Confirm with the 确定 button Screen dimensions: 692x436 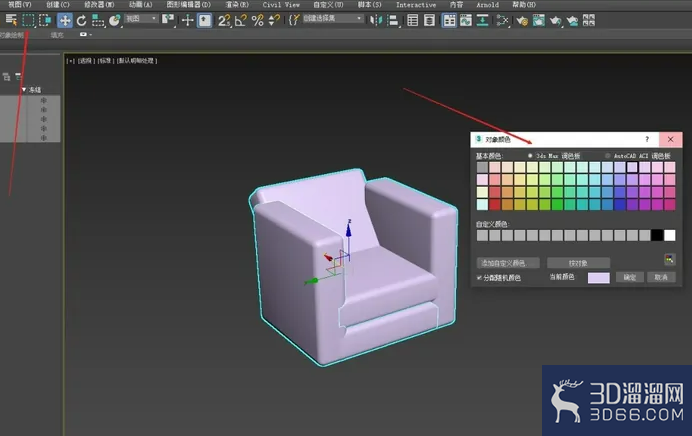click(629, 277)
